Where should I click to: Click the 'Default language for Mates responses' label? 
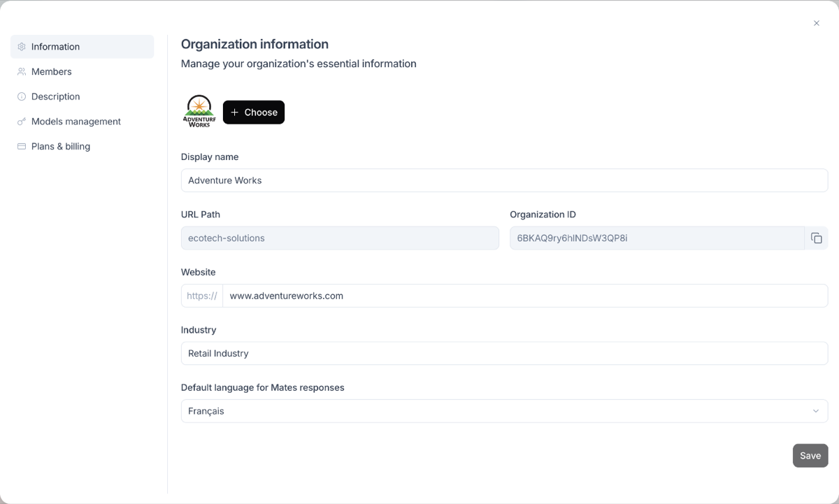coord(263,387)
